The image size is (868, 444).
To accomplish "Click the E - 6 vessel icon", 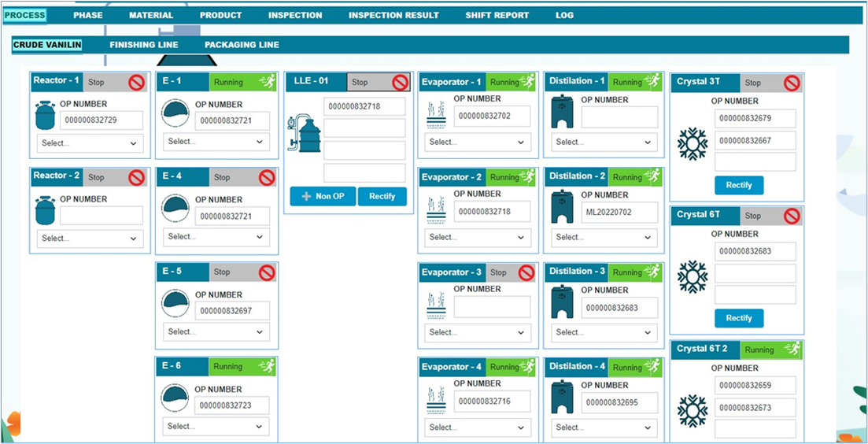I will (175, 400).
